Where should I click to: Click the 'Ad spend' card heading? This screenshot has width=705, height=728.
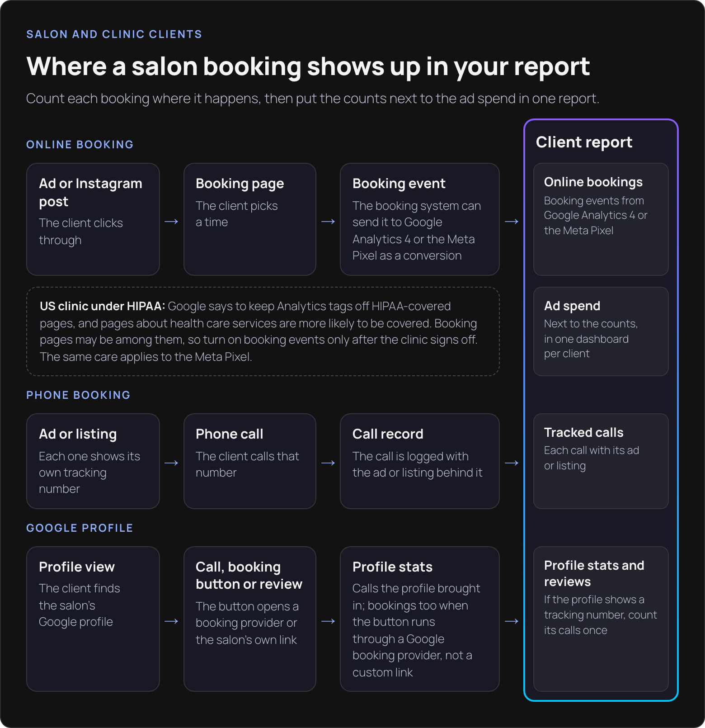tap(572, 306)
